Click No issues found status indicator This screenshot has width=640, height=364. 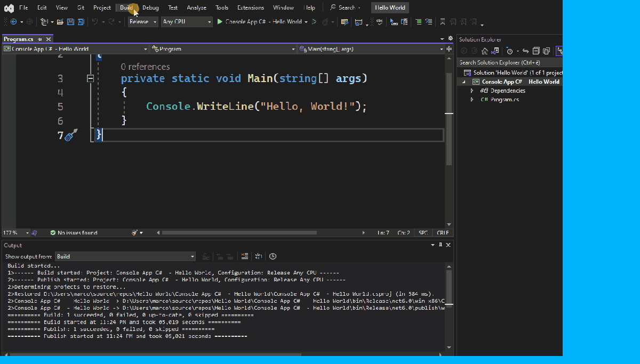(x=74, y=233)
